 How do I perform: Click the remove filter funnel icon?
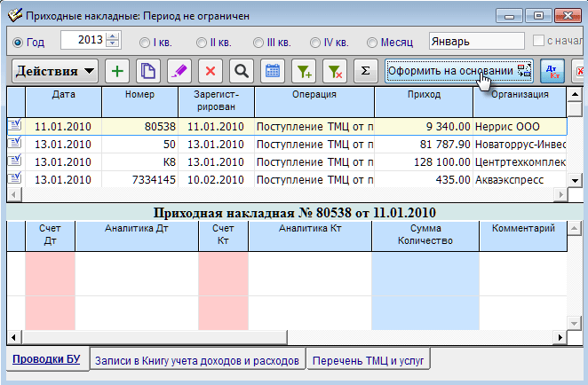335,71
